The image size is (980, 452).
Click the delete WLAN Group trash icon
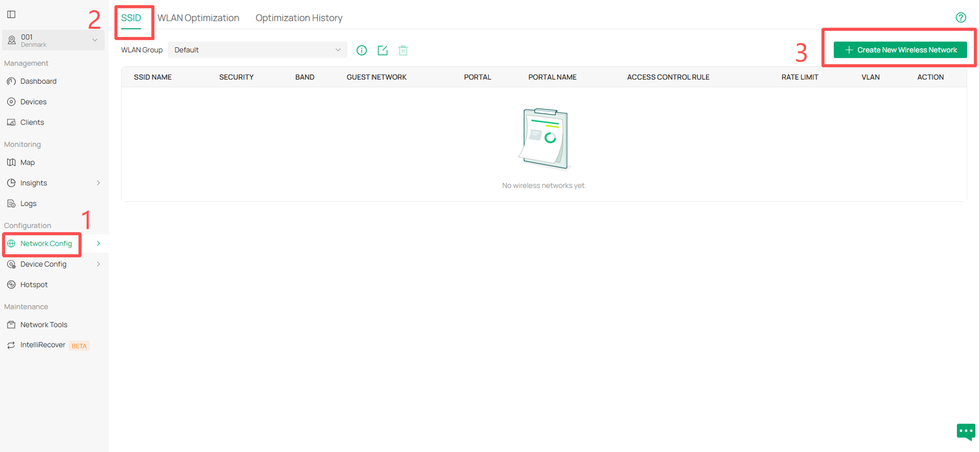pyautogui.click(x=403, y=50)
